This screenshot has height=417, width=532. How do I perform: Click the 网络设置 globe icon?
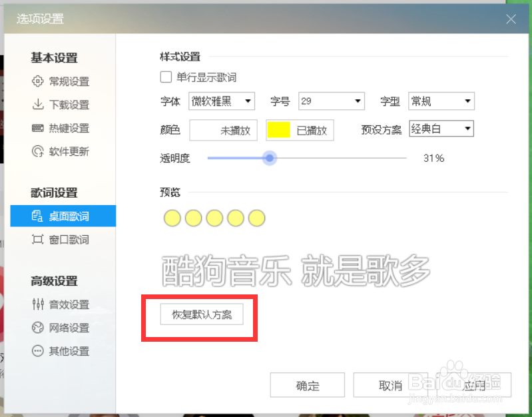[38, 328]
